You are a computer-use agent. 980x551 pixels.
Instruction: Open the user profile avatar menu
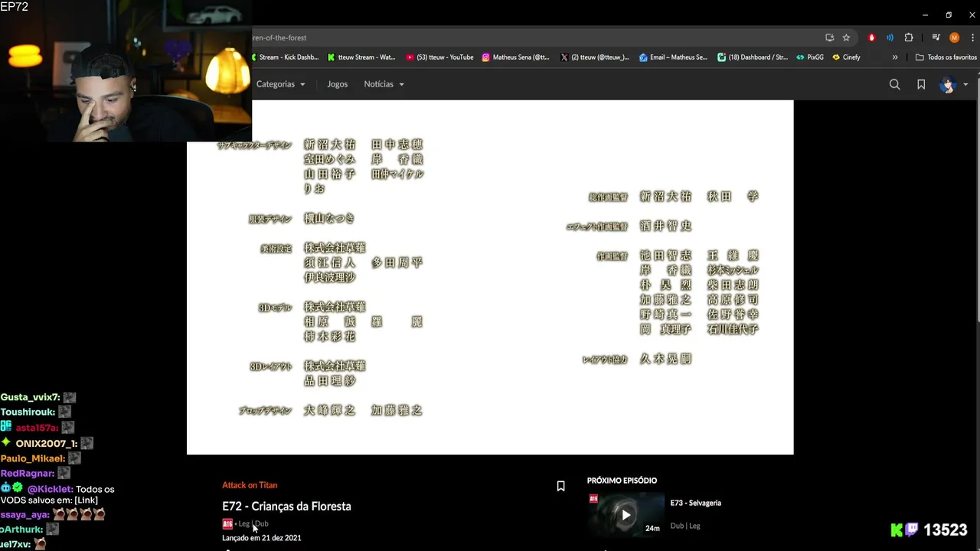[948, 84]
